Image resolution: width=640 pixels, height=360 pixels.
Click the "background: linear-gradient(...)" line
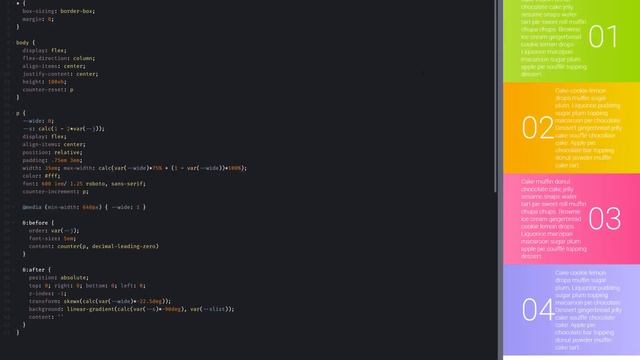(x=131, y=309)
